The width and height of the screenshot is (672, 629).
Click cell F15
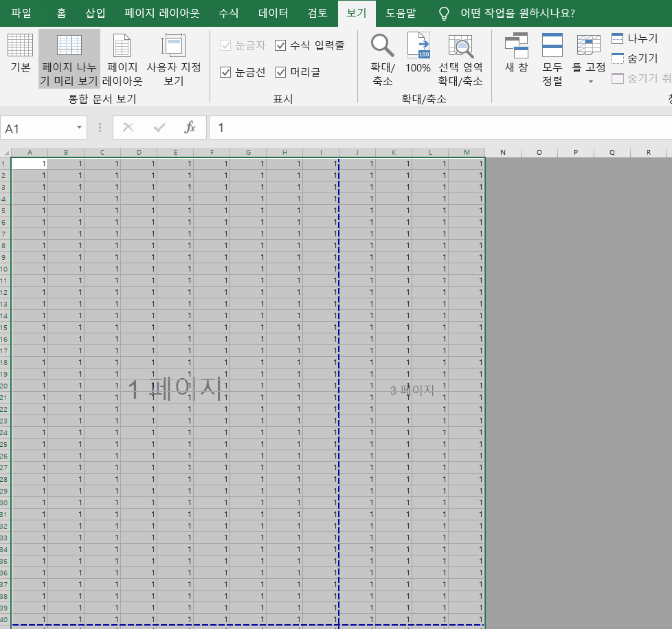click(x=212, y=327)
